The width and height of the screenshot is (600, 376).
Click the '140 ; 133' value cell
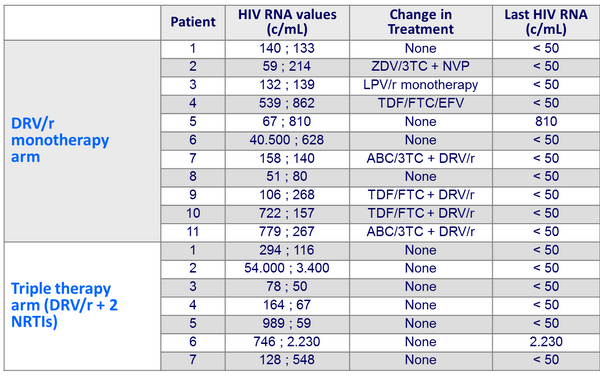(x=287, y=48)
